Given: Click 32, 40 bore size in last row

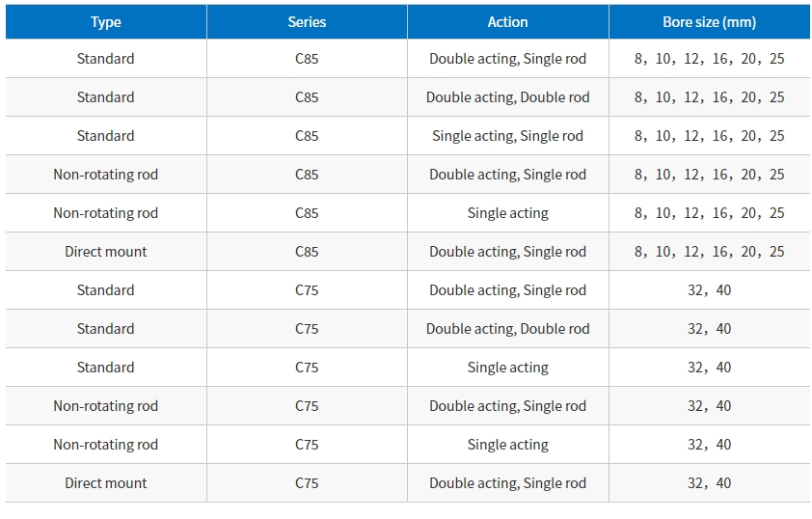Looking at the screenshot, I should (709, 483).
